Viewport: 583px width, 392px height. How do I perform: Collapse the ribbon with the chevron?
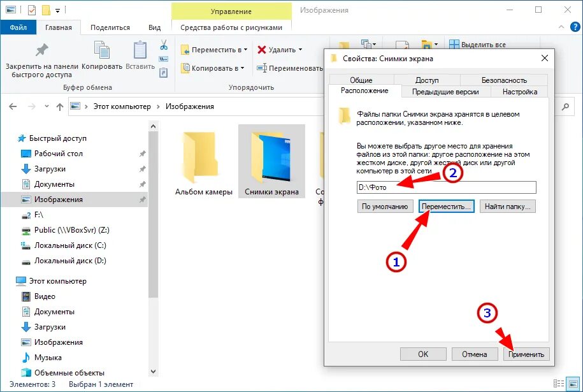pos(561,27)
